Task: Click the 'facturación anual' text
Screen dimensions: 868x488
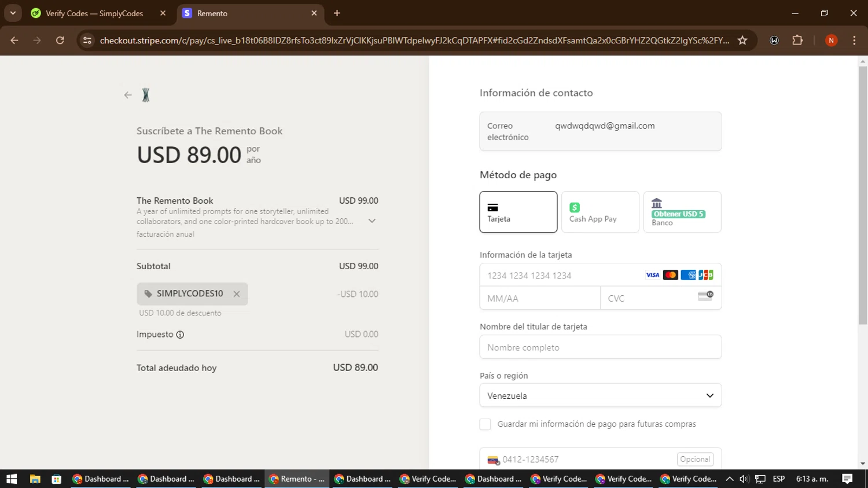Action: 165,234
